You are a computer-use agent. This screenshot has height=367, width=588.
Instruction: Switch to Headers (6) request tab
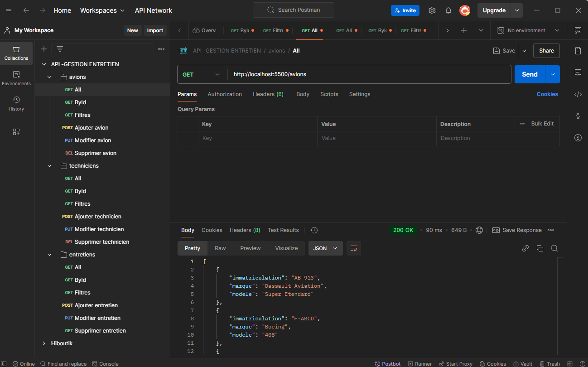pyautogui.click(x=268, y=94)
